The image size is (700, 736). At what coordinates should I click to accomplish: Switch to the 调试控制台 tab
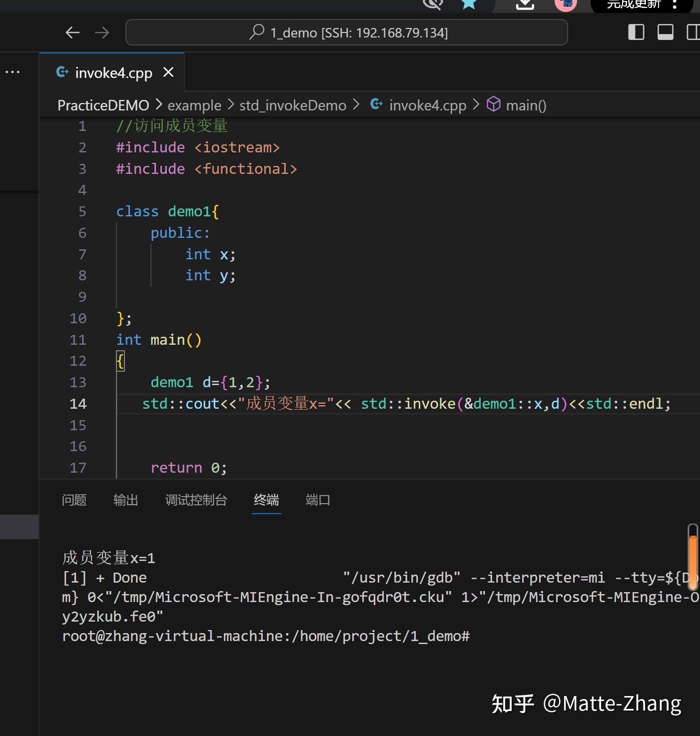coord(196,500)
